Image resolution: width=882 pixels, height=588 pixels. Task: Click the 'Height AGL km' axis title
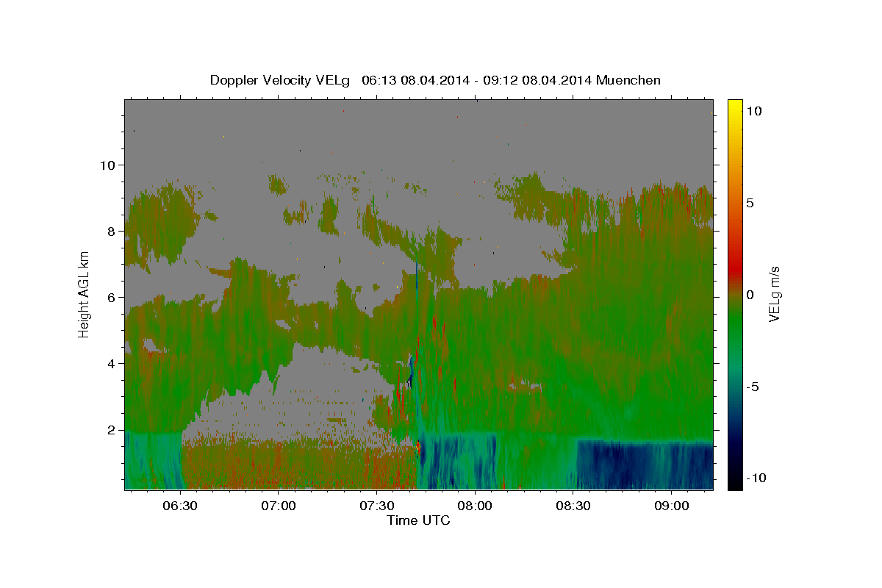click(85, 294)
